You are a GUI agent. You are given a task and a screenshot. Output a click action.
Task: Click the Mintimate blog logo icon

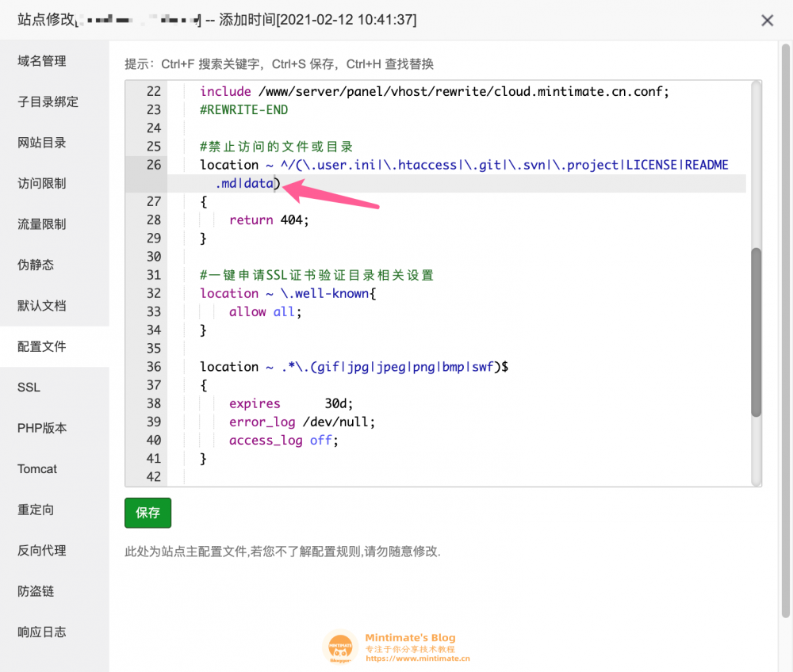[340, 647]
